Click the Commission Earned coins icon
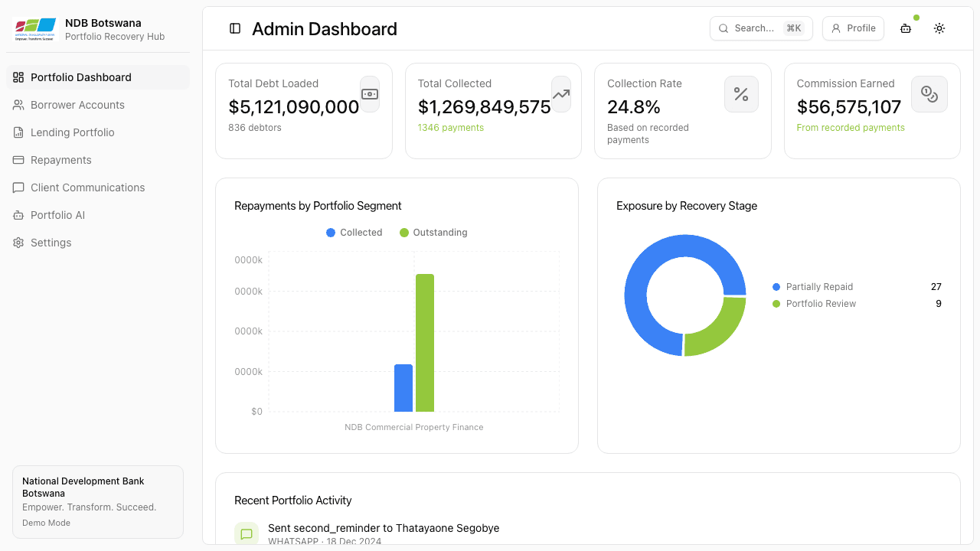Screen dimensions: 980x551 tap(929, 94)
